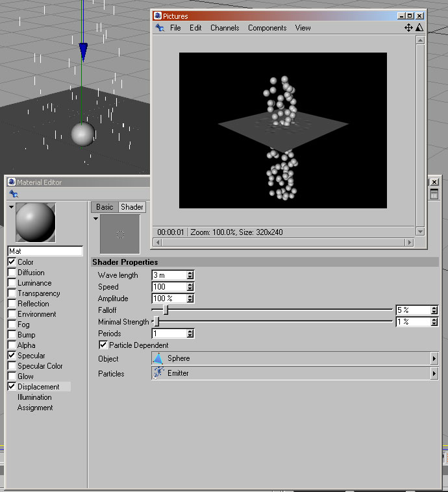Click the move/pan arrows icon in Pictures window
448x492 pixels.
(408, 28)
